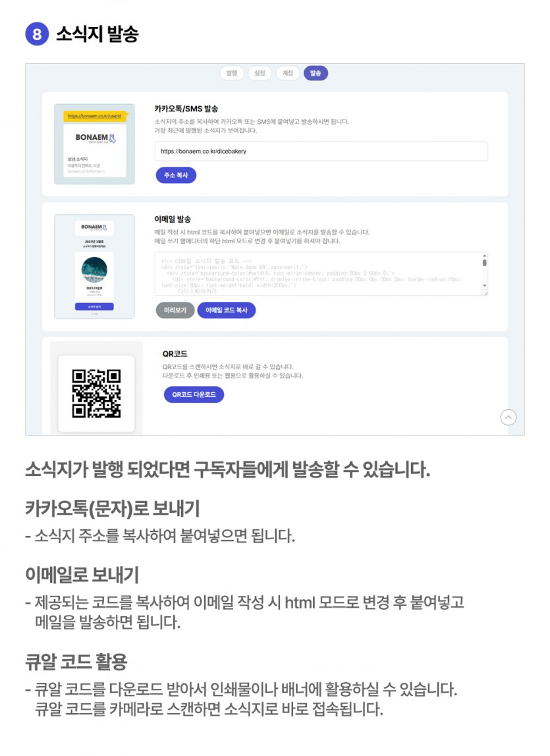Click the 미리보기 button
This screenshot has width=550, height=756.
coord(175,310)
